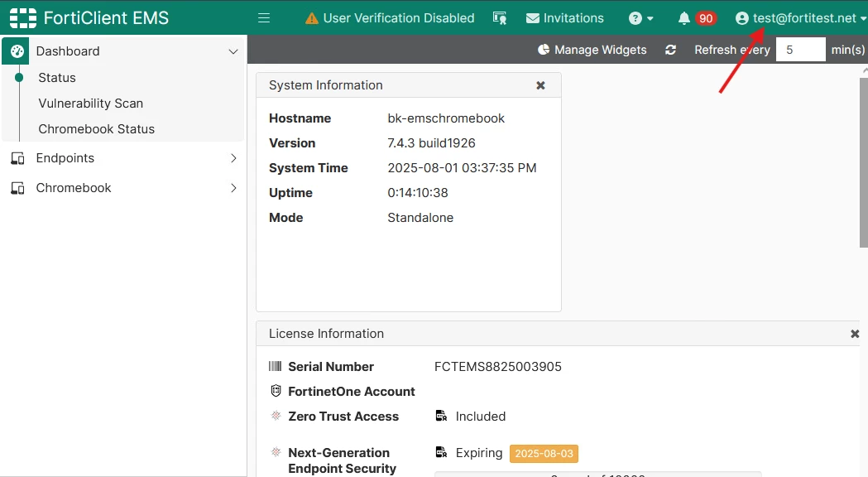Viewport: 868px width, 477px height.
Task: Click the Endpoints devices icon
Action: [17, 158]
